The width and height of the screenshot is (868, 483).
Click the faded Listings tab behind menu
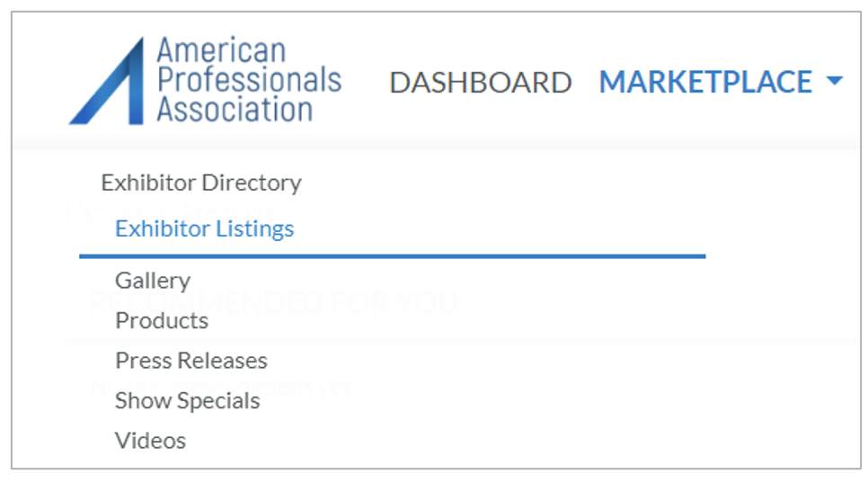105,212
